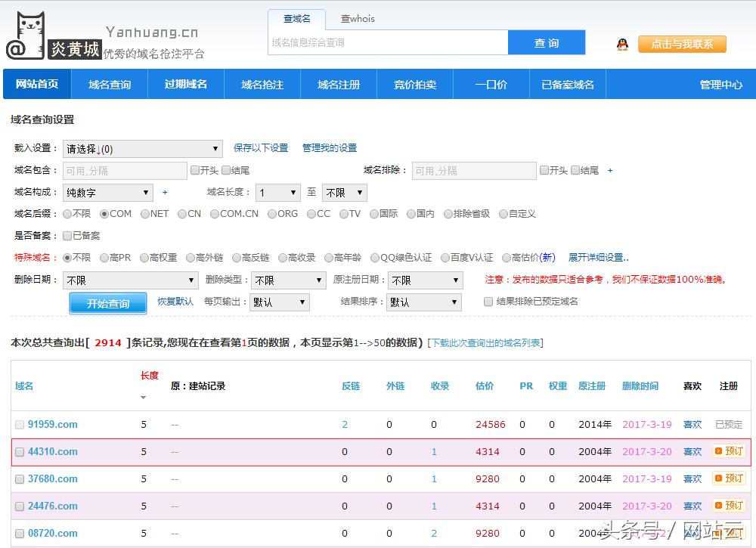Open the 删除日期 dropdown

click(x=130, y=280)
